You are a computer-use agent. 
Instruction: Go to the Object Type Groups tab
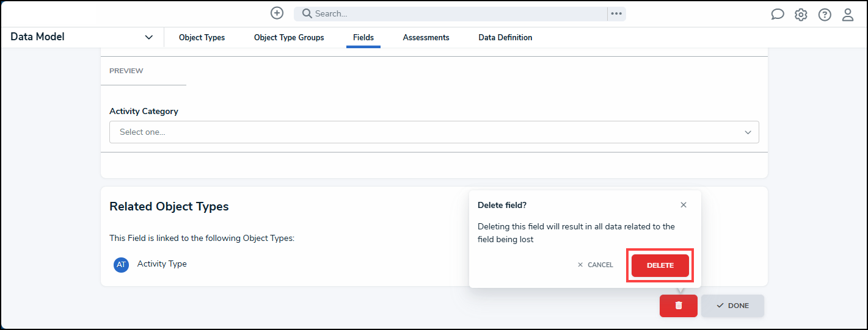(x=289, y=38)
